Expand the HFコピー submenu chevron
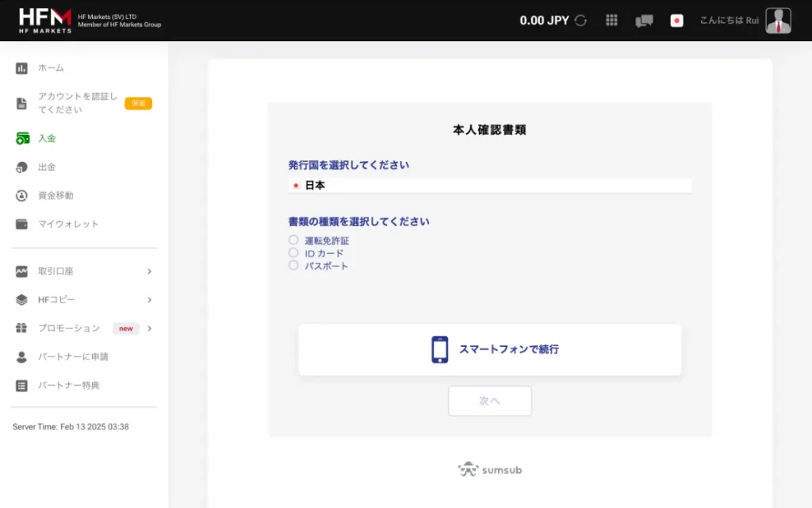This screenshot has width=812, height=508. click(x=149, y=299)
